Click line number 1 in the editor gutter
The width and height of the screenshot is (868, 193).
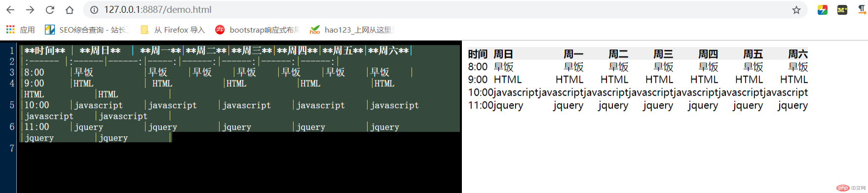click(12, 50)
